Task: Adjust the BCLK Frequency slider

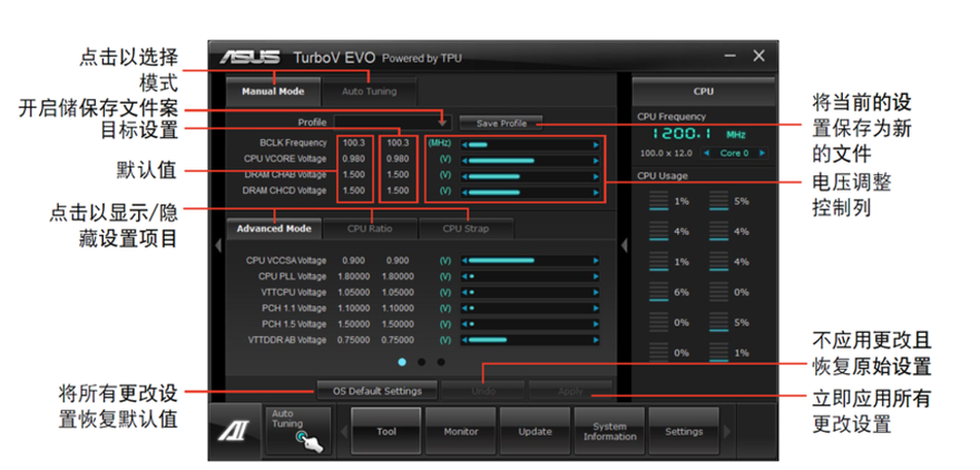Action: click(530, 145)
